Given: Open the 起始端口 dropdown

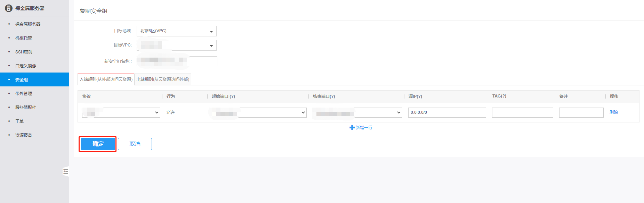Looking at the screenshot, I should 259,112.
